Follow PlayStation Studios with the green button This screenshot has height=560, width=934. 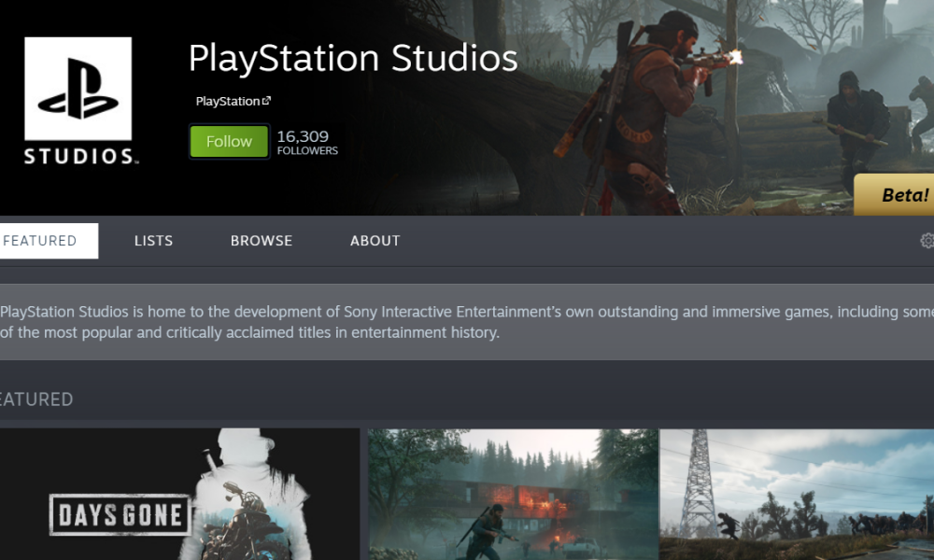click(230, 142)
